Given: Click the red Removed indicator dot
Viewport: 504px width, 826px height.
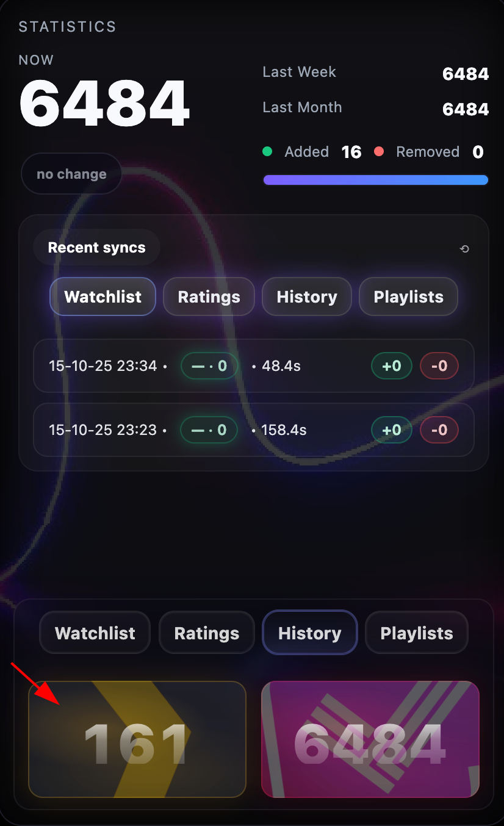Looking at the screenshot, I should point(379,151).
